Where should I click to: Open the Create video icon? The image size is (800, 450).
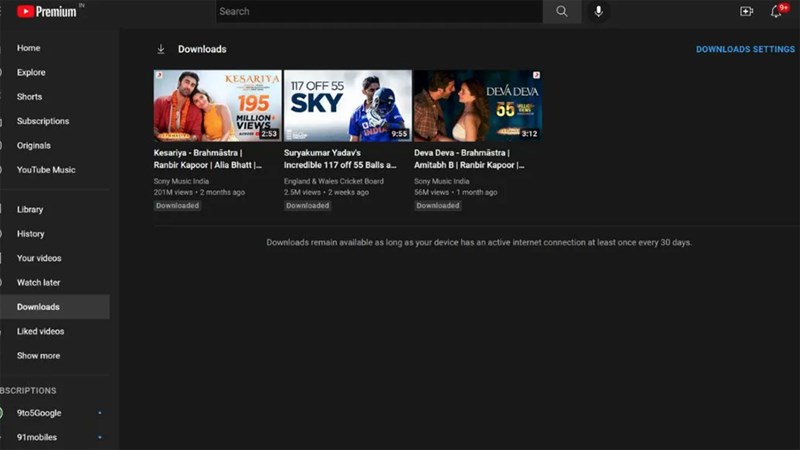point(746,11)
